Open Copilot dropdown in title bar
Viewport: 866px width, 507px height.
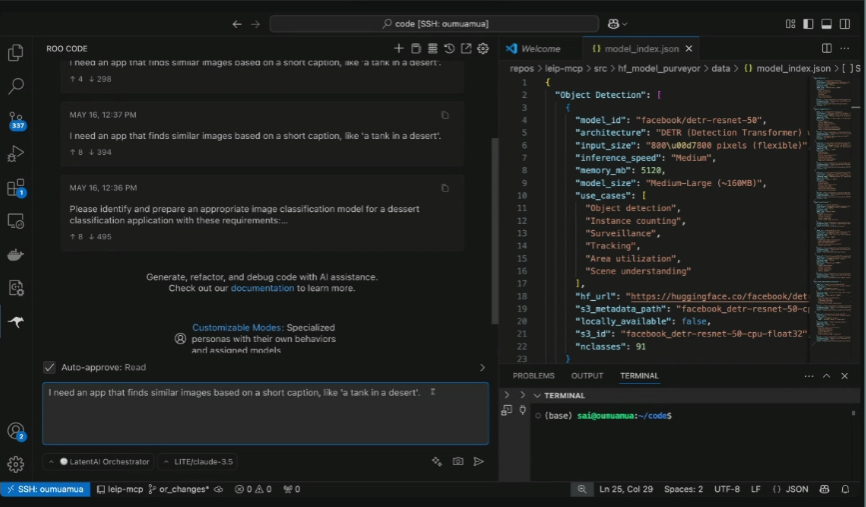(617, 24)
